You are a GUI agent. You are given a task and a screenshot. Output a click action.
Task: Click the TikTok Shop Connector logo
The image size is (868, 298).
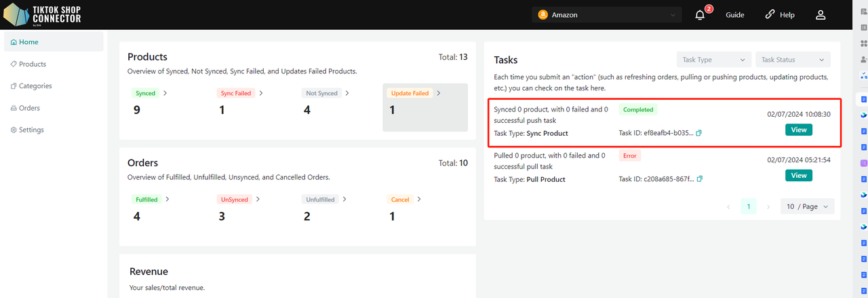coord(42,14)
